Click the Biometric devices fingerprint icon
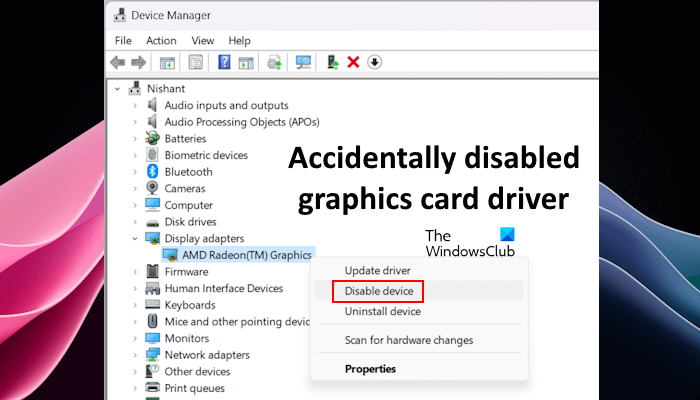Image resolution: width=700 pixels, height=400 pixels. click(152, 155)
